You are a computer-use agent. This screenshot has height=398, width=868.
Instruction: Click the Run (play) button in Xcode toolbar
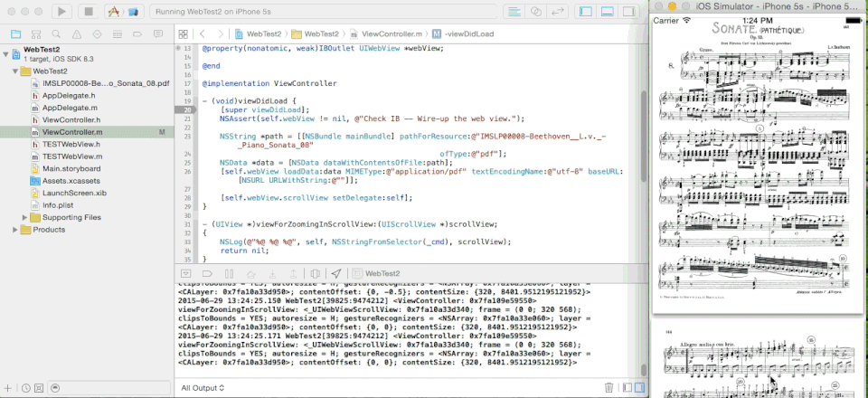coord(61,11)
